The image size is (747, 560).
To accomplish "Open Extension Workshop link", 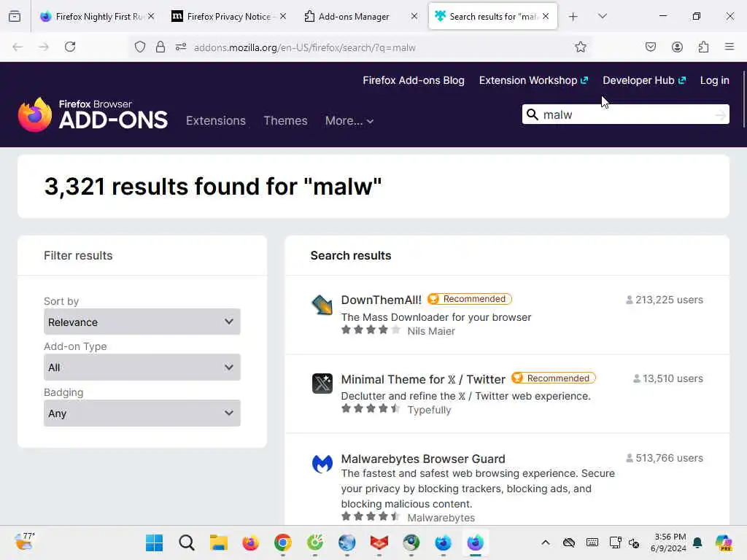I will pyautogui.click(x=533, y=80).
